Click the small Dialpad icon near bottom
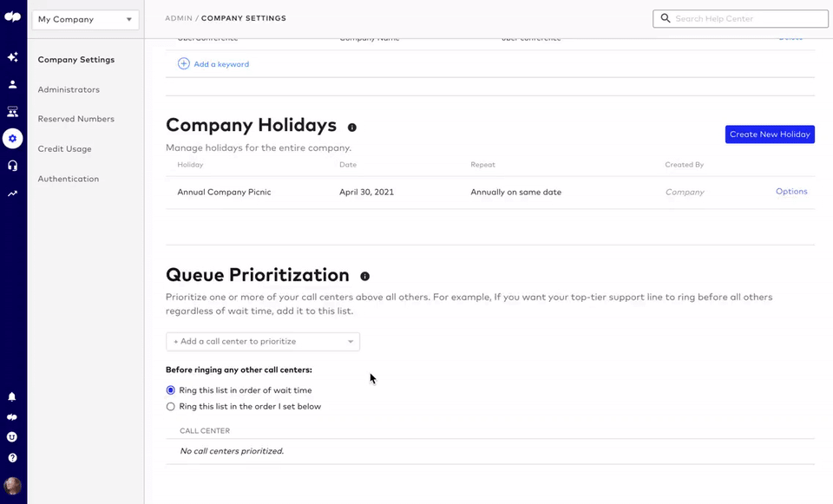 pyautogui.click(x=12, y=417)
